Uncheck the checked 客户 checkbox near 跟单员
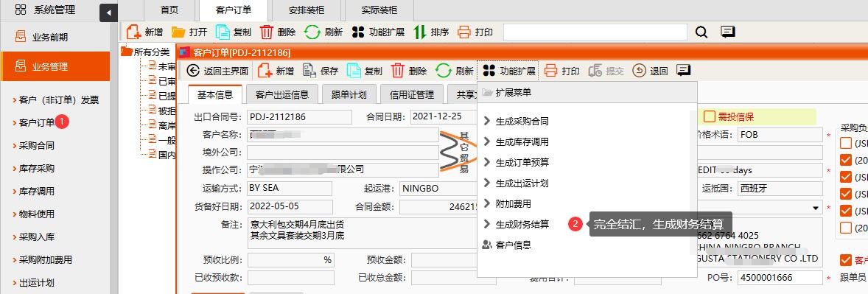The image size is (868, 294). point(845,260)
